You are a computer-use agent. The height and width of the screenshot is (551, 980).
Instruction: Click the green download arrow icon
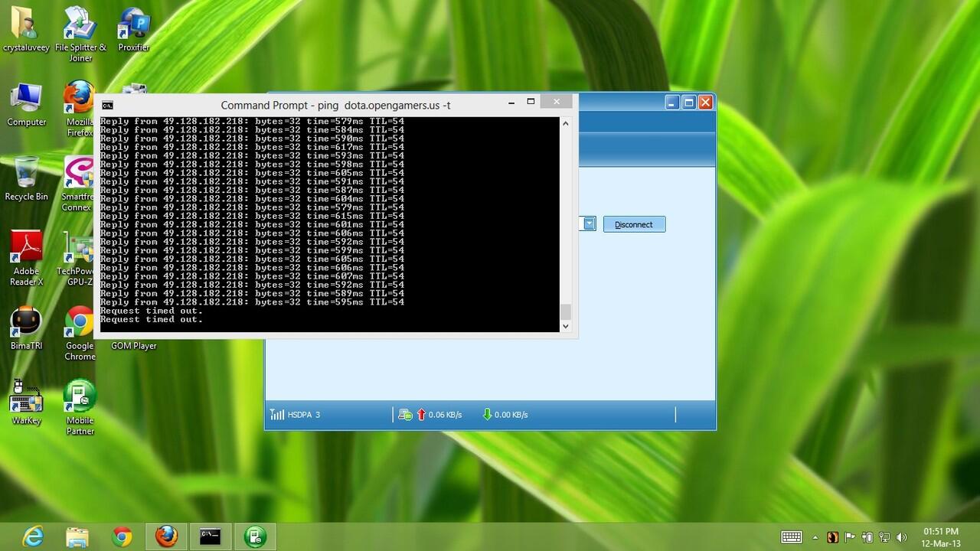[487, 415]
